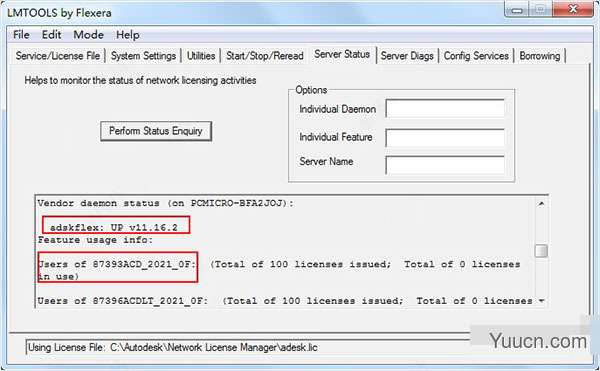Close the LMTOOLS window
This screenshot has height=371, width=600.
click(573, 10)
